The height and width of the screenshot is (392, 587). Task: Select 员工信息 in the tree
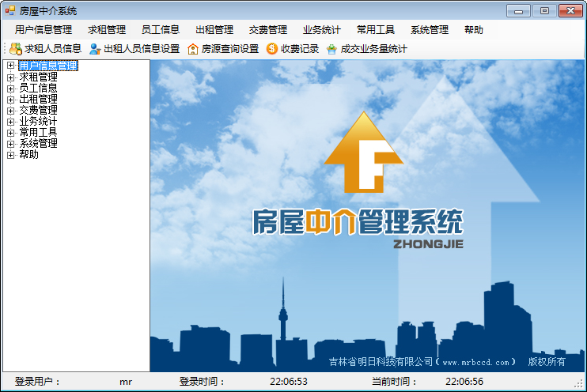[38, 89]
